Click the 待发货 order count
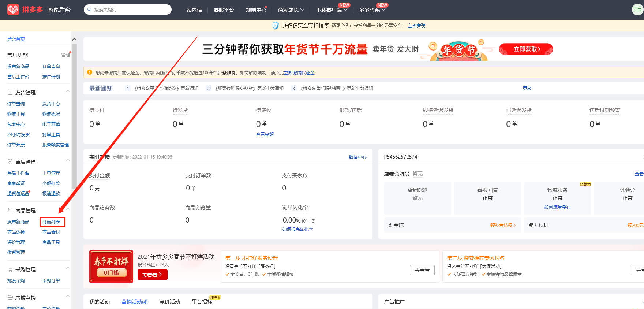Viewport: 644px width, 309px height. tap(178, 124)
